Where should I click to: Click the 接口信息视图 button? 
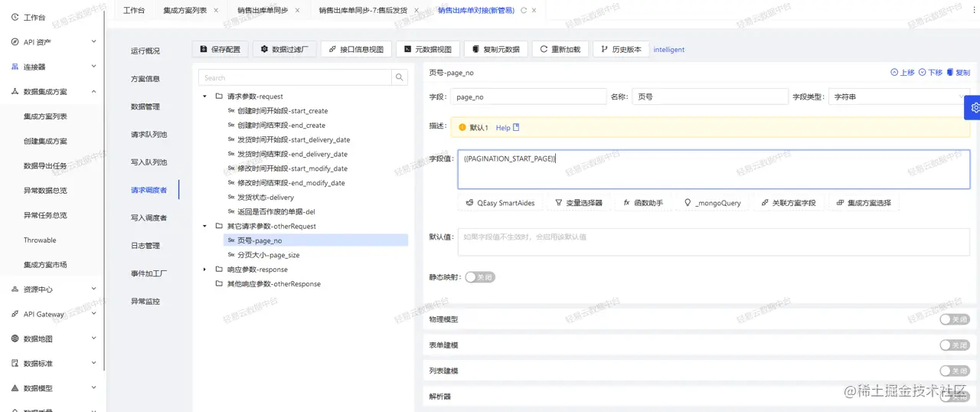(x=356, y=49)
